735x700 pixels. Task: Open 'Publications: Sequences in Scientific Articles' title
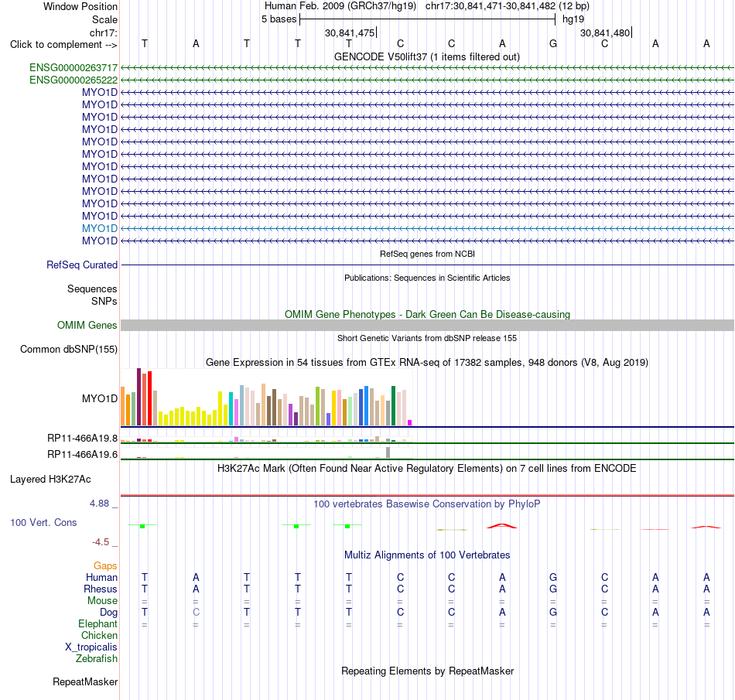(x=427, y=278)
